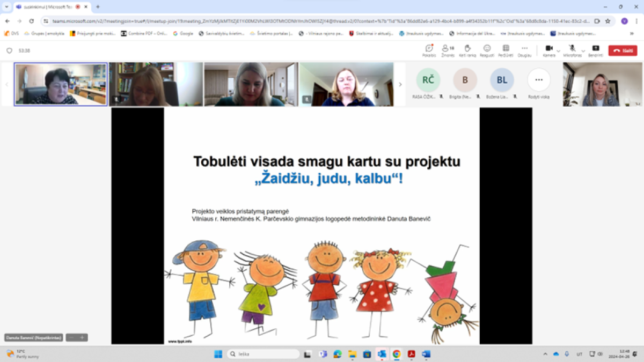This screenshot has width=644, height=362.
Task: Toggle the Kamera on or off
Action: click(548, 49)
